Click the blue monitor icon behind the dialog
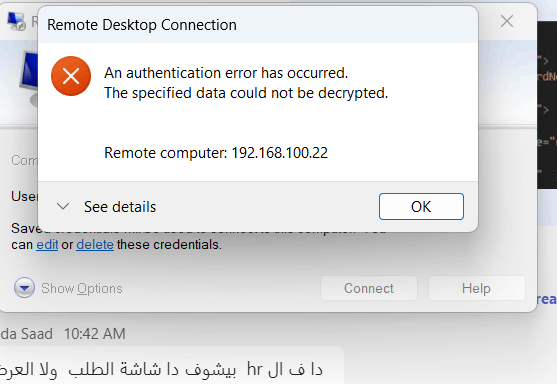This screenshot has height=384, width=557. tap(29, 78)
